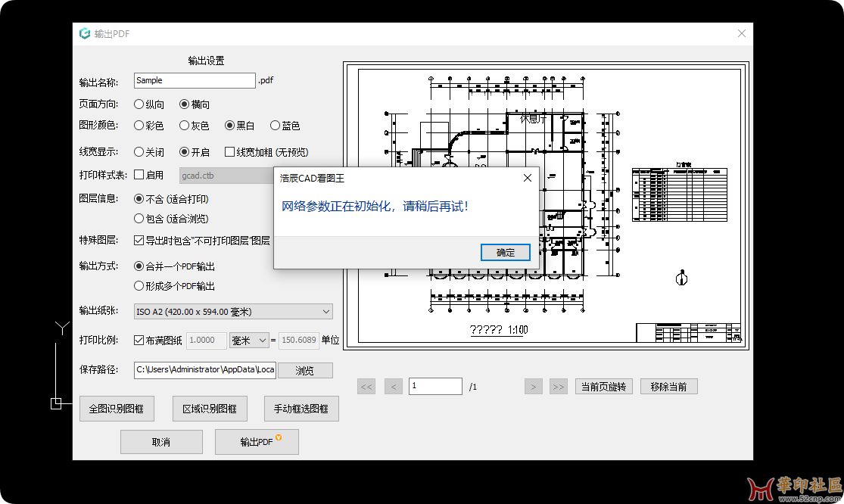Uncheck 布满图纸 scale option

coord(139,341)
